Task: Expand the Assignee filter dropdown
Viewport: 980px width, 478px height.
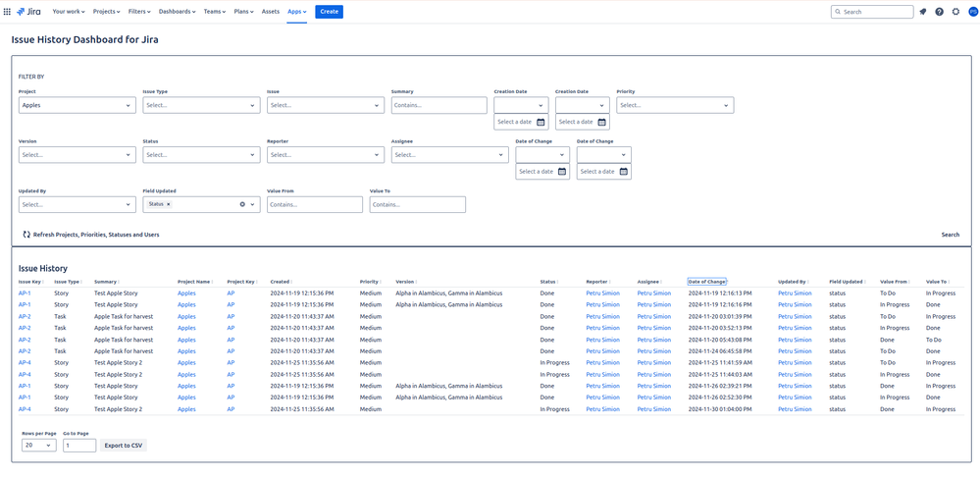Action: coord(450,154)
